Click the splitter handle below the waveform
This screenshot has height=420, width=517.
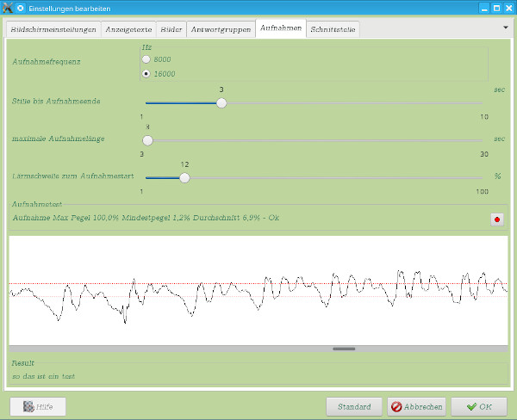(x=344, y=349)
